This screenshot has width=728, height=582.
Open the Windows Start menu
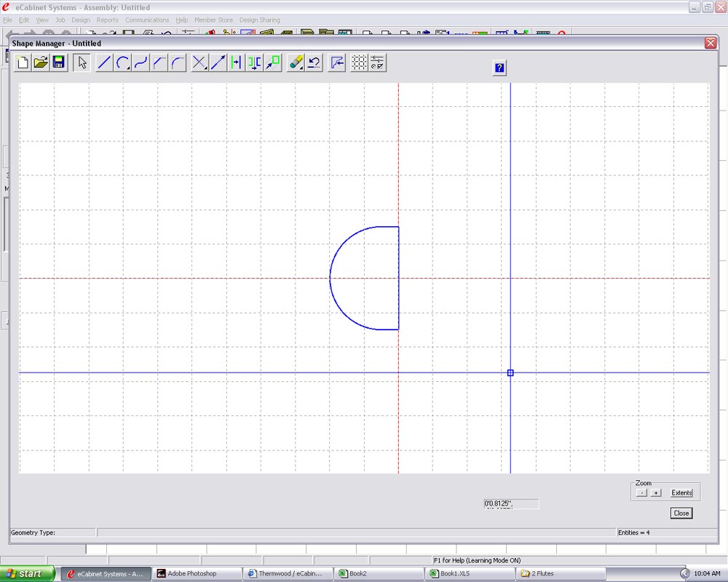click(x=27, y=574)
